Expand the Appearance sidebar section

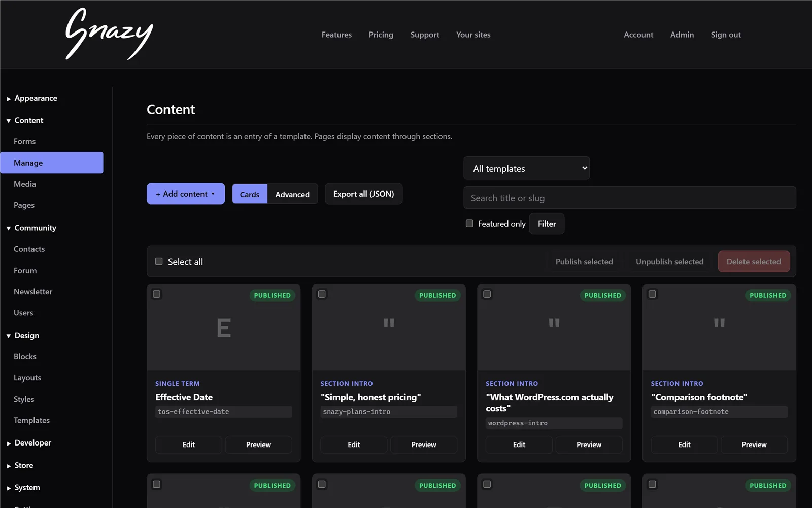pos(32,98)
